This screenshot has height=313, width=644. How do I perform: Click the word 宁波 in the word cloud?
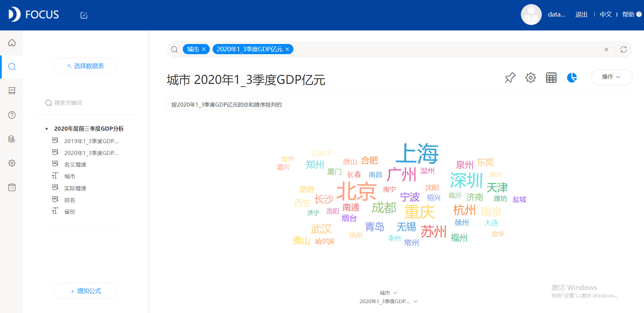point(409,197)
